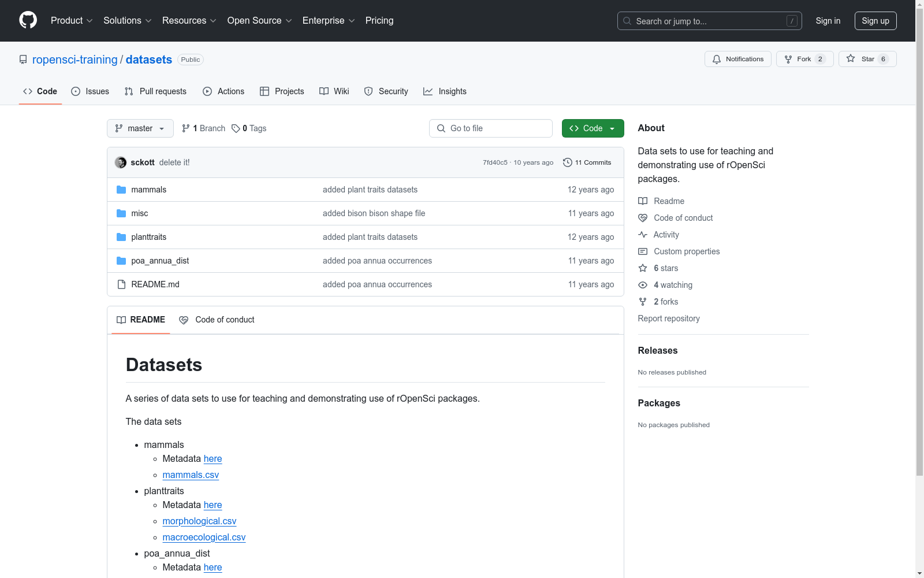Click the scrollbar down arrow
924x578 pixels.
point(919,573)
